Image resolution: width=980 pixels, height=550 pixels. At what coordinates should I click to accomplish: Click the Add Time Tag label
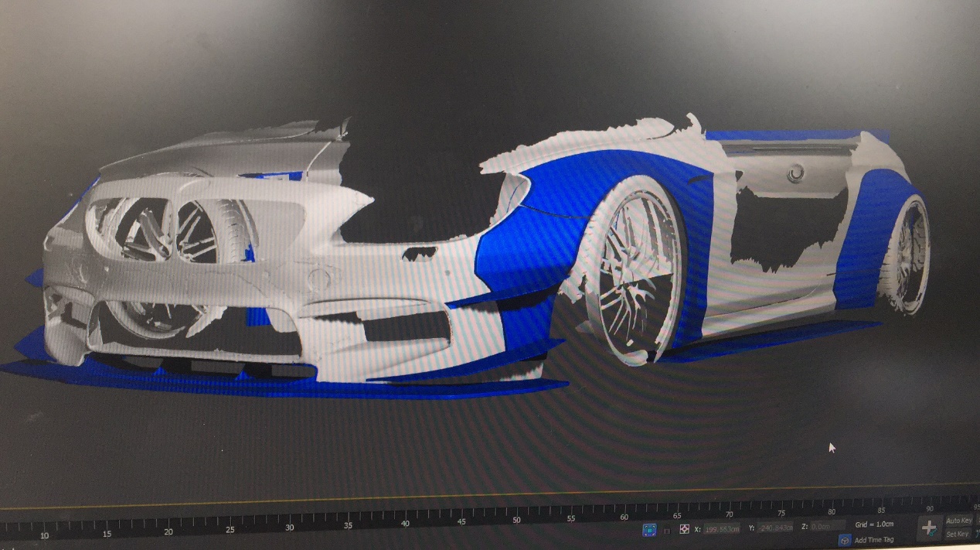pos(874,540)
